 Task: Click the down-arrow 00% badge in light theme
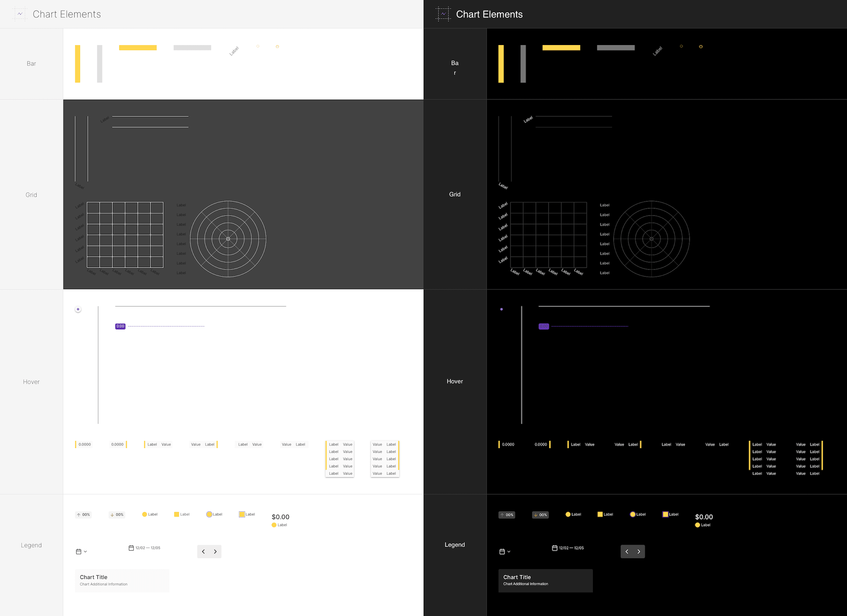coord(117,515)
